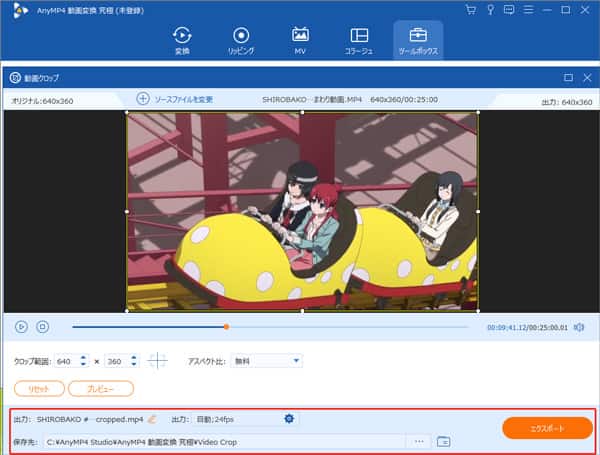Click the timecode 00:09:41.12/00:25:00.01
This screenshot has height=455, width=600.
(527, 328)
